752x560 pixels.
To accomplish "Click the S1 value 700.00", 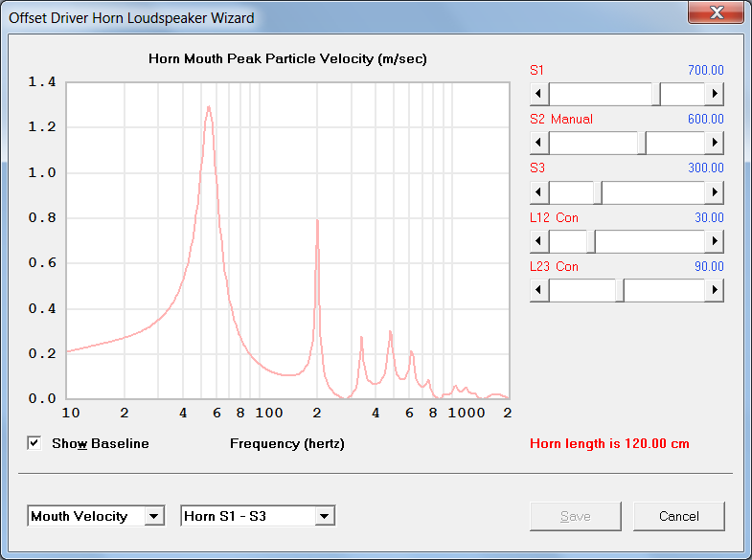I will pyautogui.click(x=705, y=70).
